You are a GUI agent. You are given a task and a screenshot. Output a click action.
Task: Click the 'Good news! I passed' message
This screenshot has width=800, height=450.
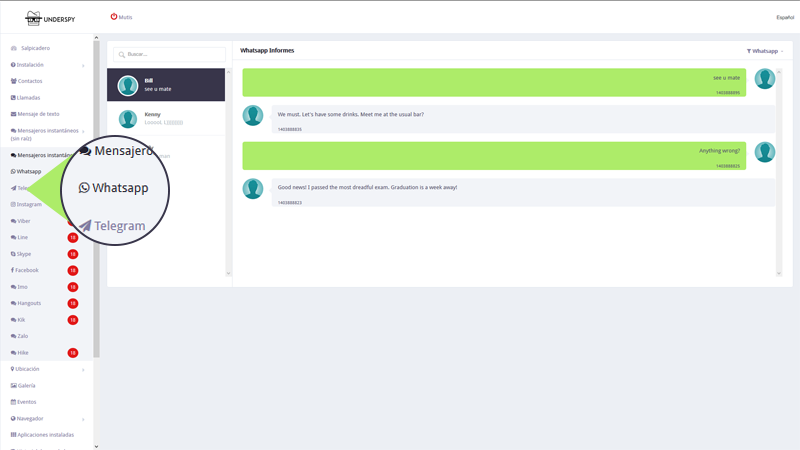point(523,192)
